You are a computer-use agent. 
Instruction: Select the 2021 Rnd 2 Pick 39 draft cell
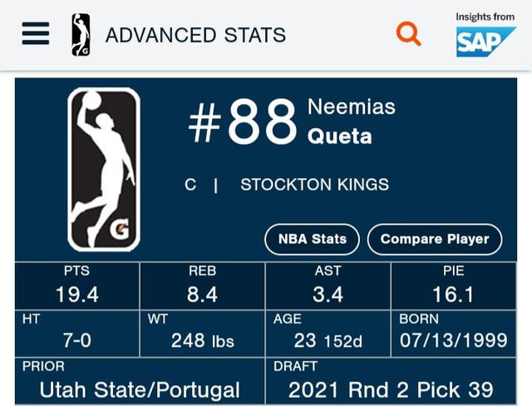(x=391, y=381)
